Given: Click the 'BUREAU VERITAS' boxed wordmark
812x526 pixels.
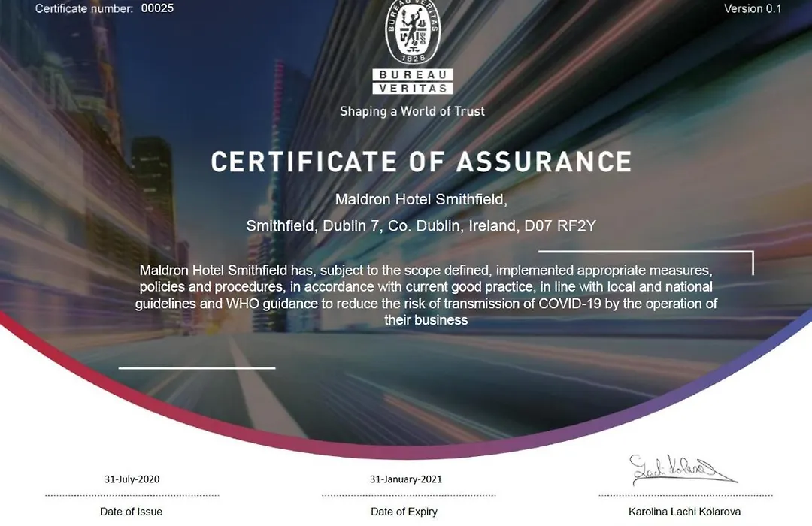Looking at the screenshot, I should pyautogui.click(x=413, y=82).
